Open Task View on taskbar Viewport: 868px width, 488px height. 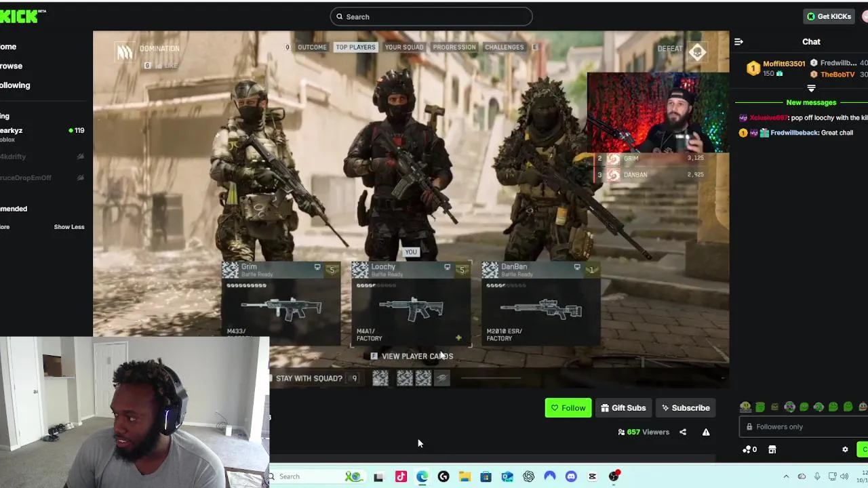pyautogui.click(x=378, y=477)
